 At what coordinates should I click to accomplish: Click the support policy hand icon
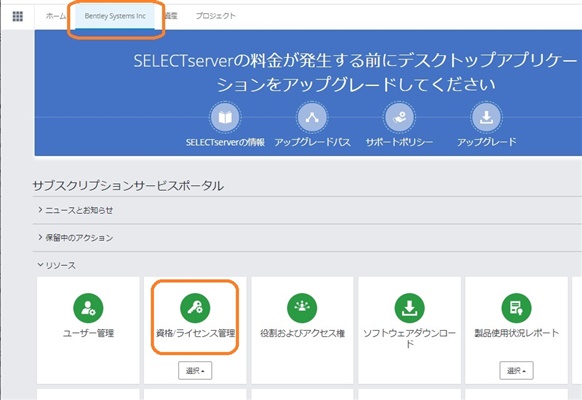pos(399,117)
